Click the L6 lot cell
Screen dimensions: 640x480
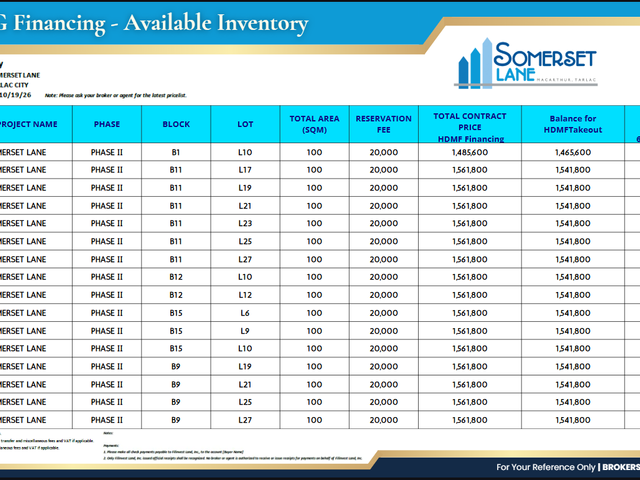coord(245,313)
